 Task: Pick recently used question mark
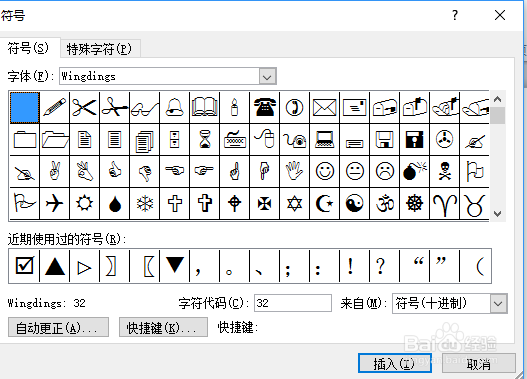tap(384, 266)
